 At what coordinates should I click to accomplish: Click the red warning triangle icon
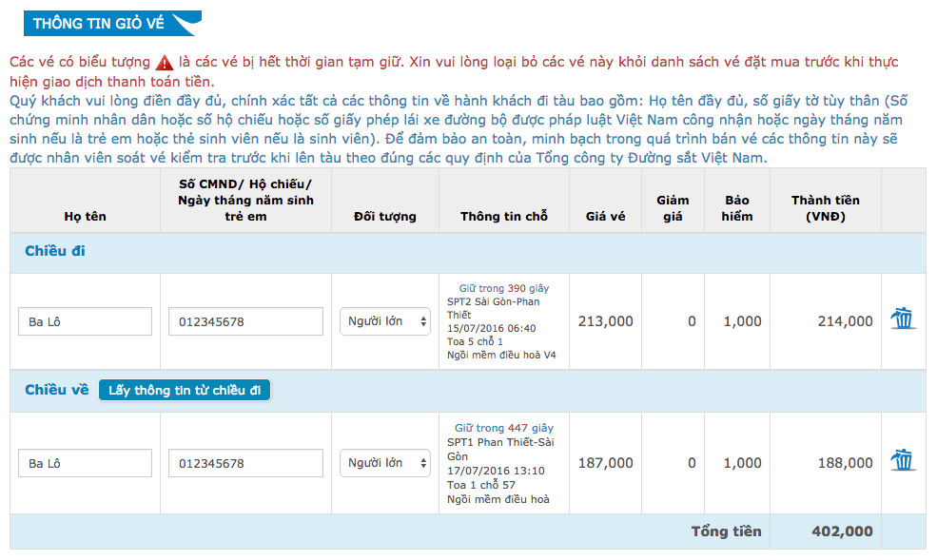click(165, 62)
